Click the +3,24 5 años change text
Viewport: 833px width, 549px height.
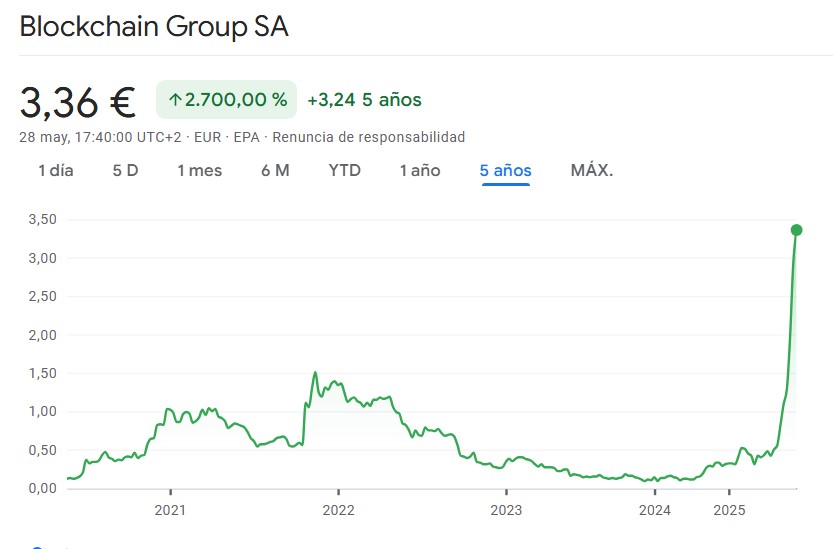click(364, 100)
